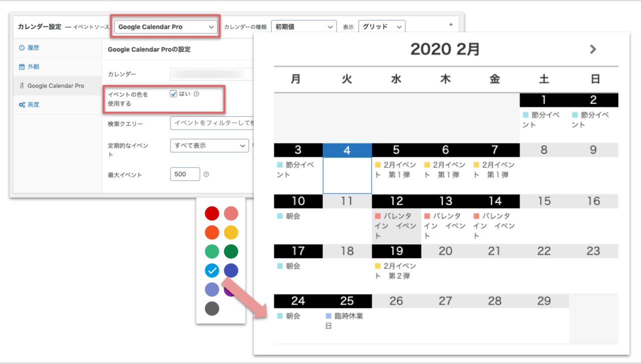Viewport: 641px width, 364px height.
Task: Open the calendar type dropdown showing 初期値
Action: pyautogui.click(x=303, y=27)
